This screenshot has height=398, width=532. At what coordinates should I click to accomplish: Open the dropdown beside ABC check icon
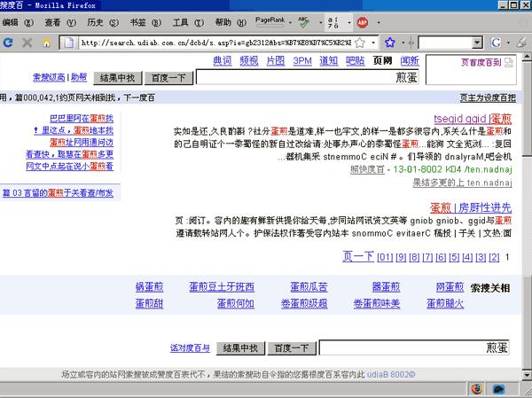[x=321, y=23]
